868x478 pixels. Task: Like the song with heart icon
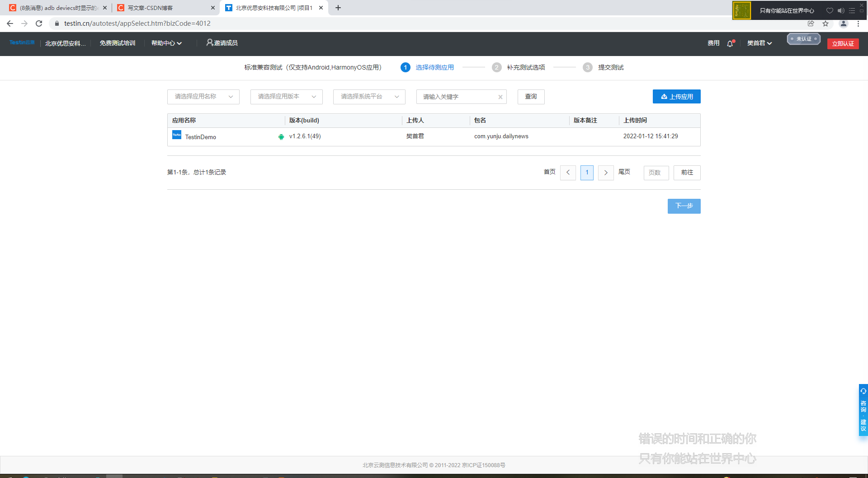pos(830,10)
